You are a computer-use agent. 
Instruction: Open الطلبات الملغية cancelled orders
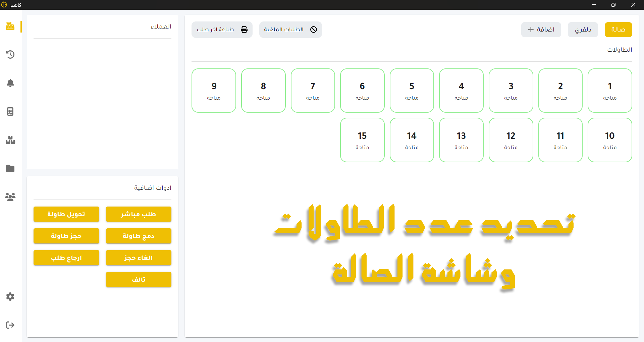(x=290, y=30)
